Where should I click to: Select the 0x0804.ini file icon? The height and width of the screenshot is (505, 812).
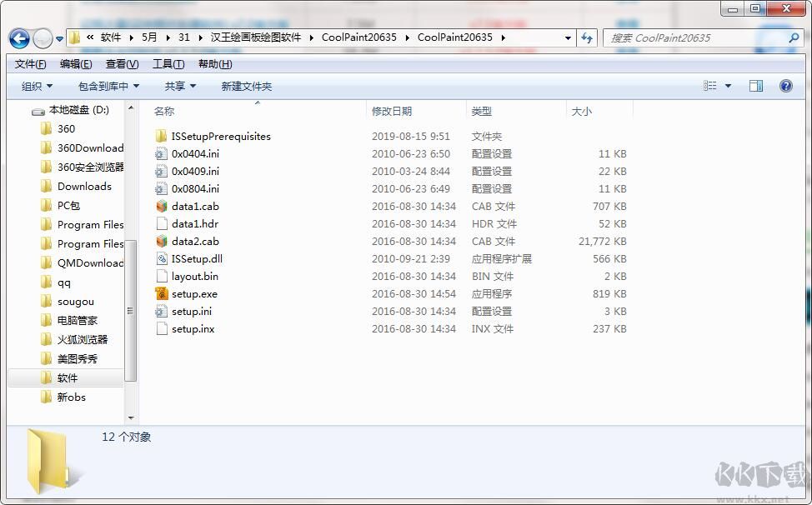click(162, 189)
